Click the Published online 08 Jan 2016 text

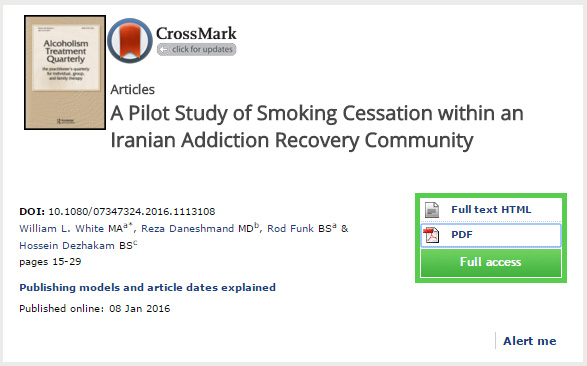pos(95,309)
